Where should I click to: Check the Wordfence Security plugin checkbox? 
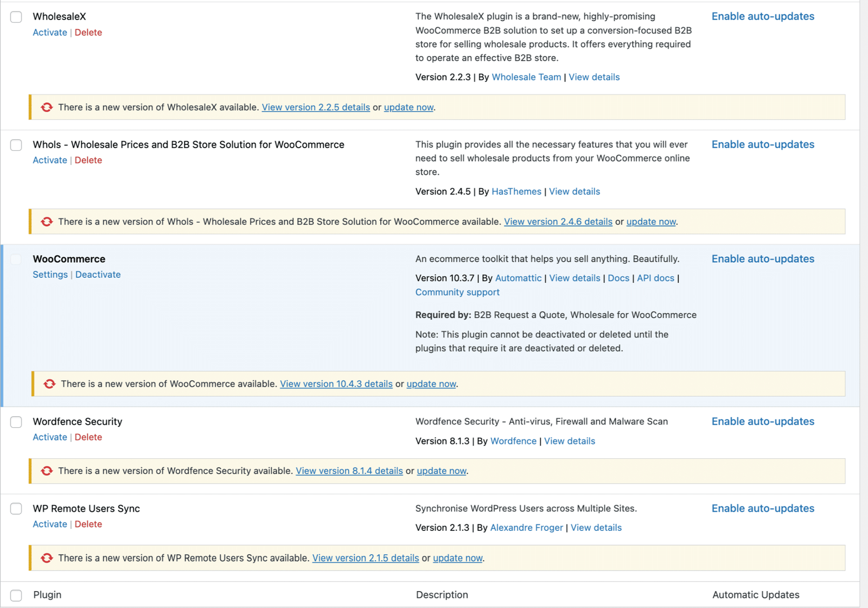(x=16, y=422)
